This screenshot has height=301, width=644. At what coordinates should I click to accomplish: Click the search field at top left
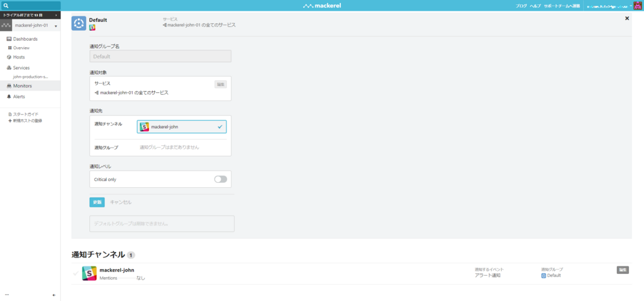coord(30,6)
